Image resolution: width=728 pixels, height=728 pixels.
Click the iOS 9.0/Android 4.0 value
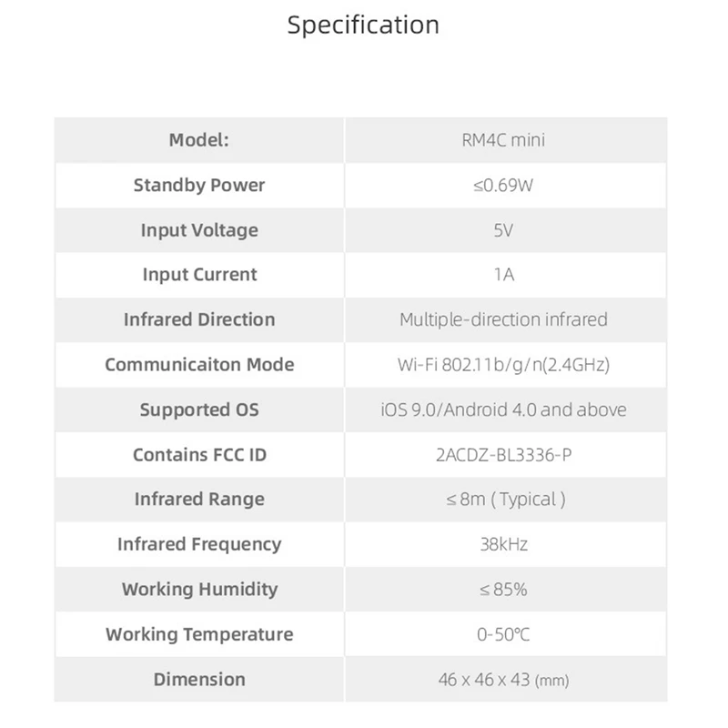[x=503, y=409]
